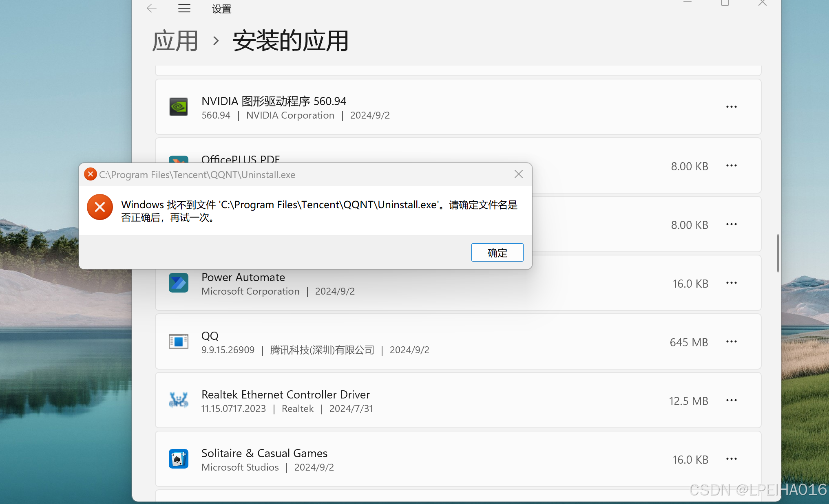Click the QQ app icon
The width and height of the screenshot is (829, 504).
pos(179,341)
